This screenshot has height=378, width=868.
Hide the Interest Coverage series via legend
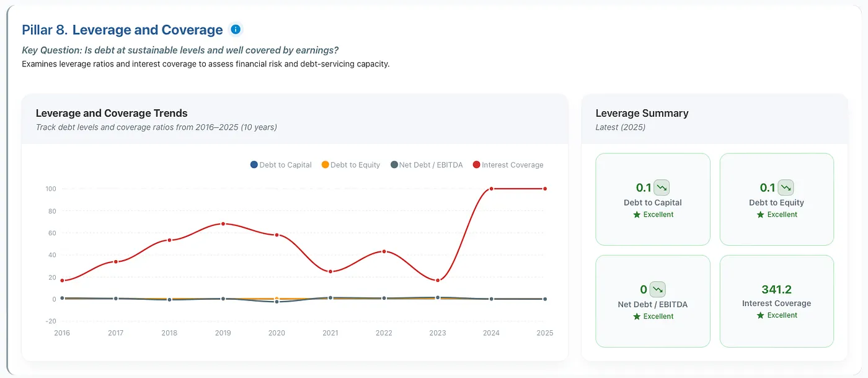pyautogui.click(x=508, y=165)
